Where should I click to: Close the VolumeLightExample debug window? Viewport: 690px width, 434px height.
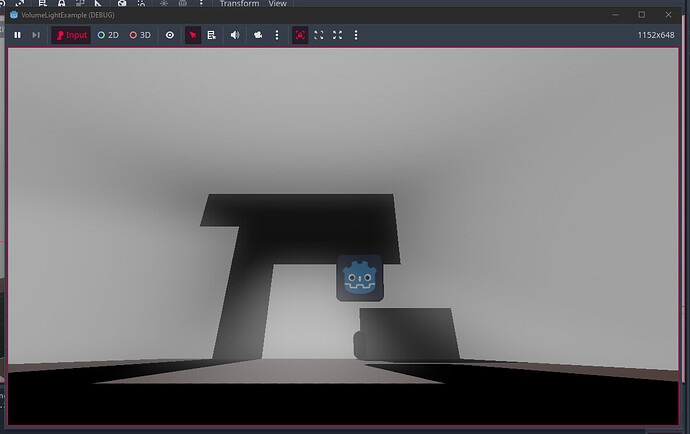(x=668, y=15)
